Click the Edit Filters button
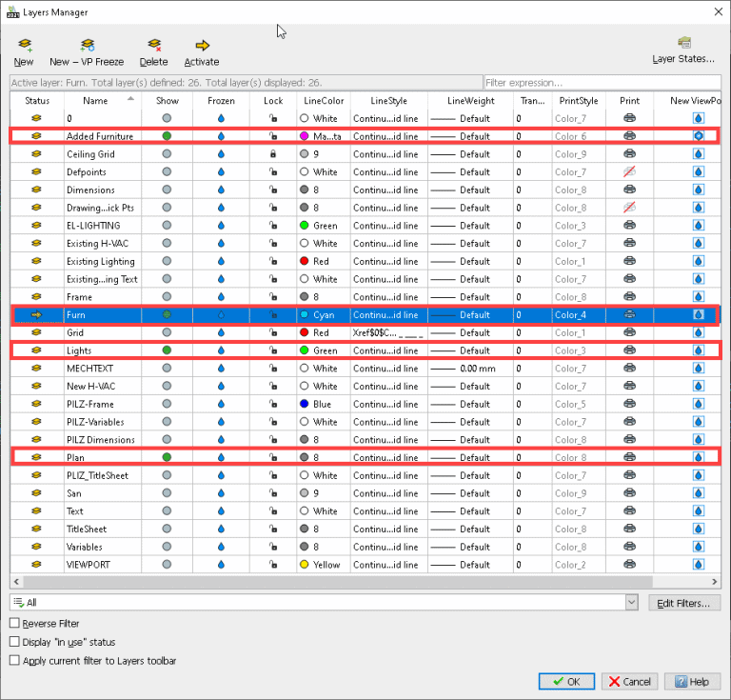Screen dimensions: 731x700 683,603
